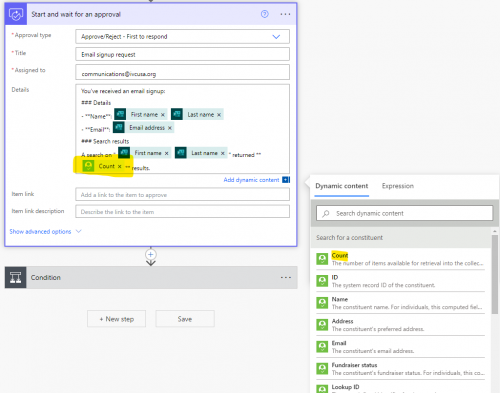The image size is (500, 393).
Task: Remove the First name token in Name line
Action: click(163, 115)
